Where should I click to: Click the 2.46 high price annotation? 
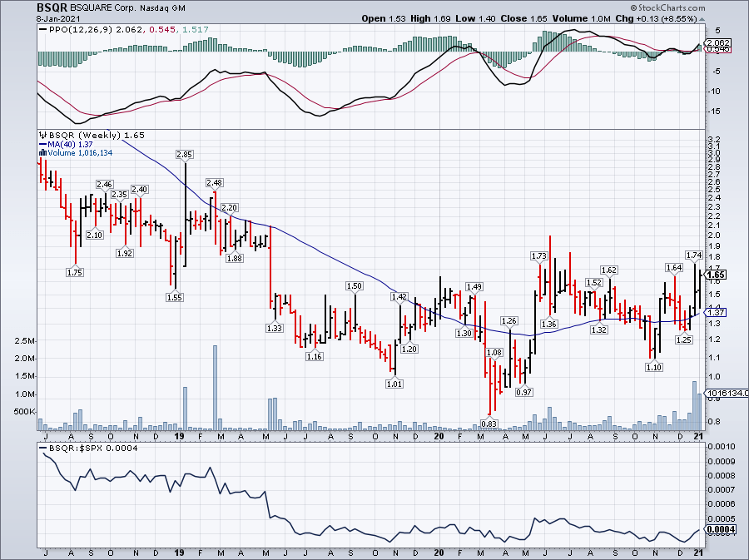(x=104, y=185)
